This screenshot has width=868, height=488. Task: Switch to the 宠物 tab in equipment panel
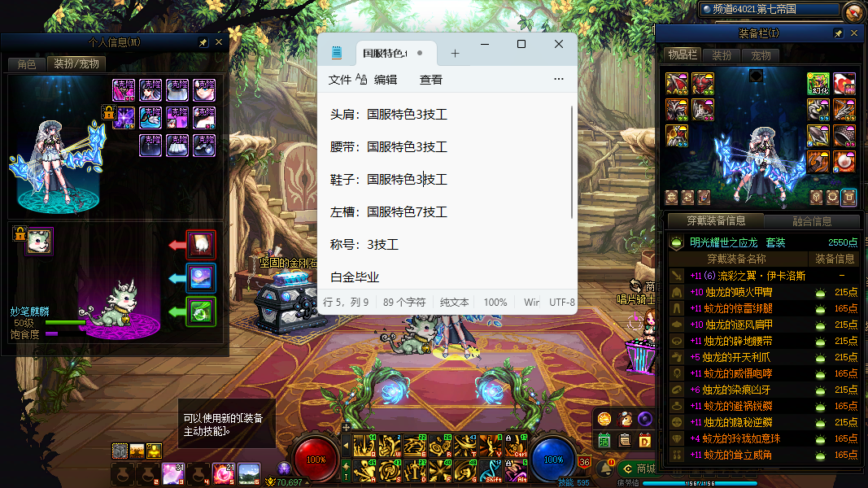(761, 55)
